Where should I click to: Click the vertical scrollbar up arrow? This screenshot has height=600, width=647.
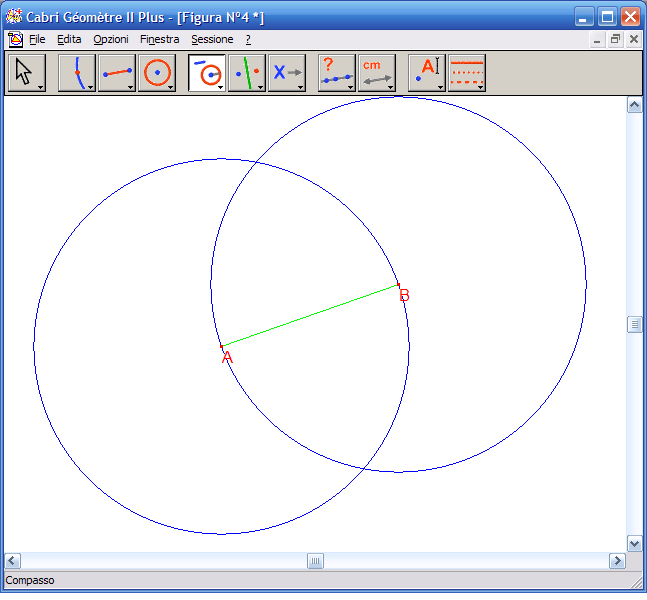point(634,105)
